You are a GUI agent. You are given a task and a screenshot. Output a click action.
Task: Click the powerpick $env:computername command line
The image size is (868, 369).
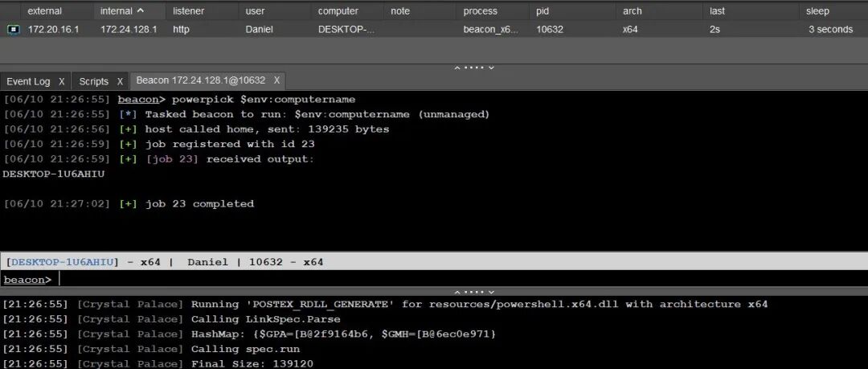click(x=264, y=100)
